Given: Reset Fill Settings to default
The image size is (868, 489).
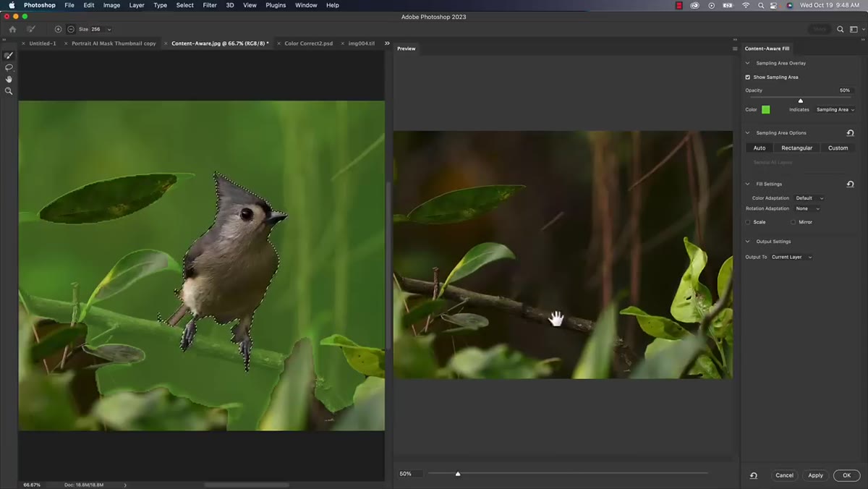Looking at the screenshot, I should coord(850,184).
